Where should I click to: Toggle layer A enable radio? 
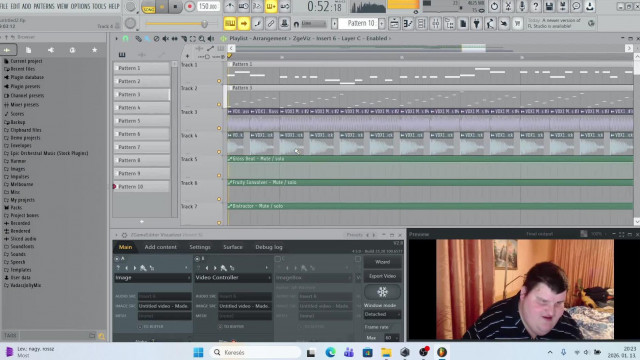[x=117, y=259]
